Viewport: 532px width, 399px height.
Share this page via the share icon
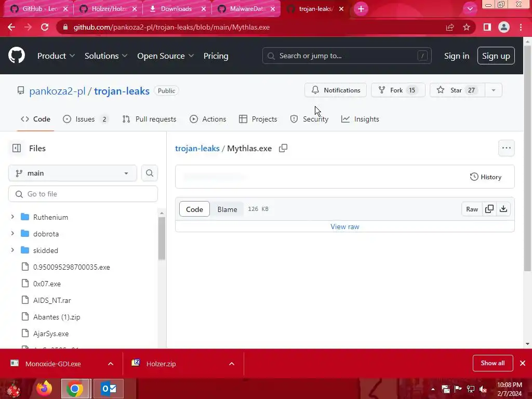coord(450,27)
